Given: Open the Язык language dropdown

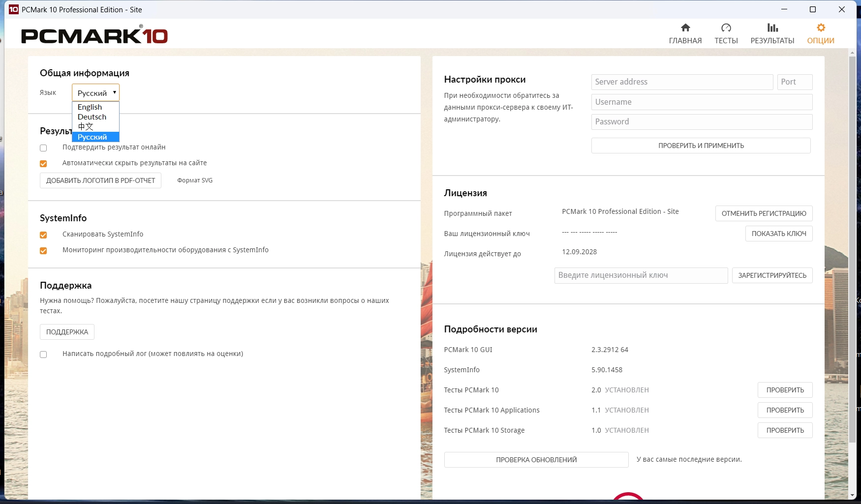Looking at the screenshot, I should tap(95, 92).
